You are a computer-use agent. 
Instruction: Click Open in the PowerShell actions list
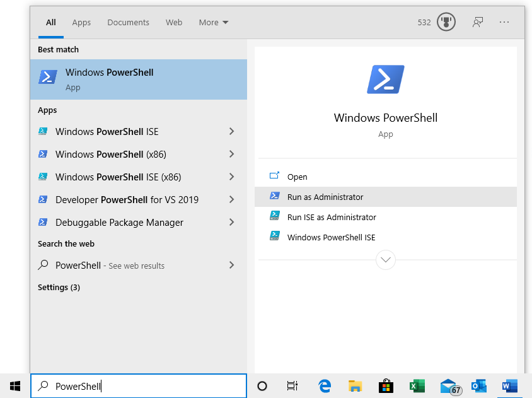click(x=297, y=177)
